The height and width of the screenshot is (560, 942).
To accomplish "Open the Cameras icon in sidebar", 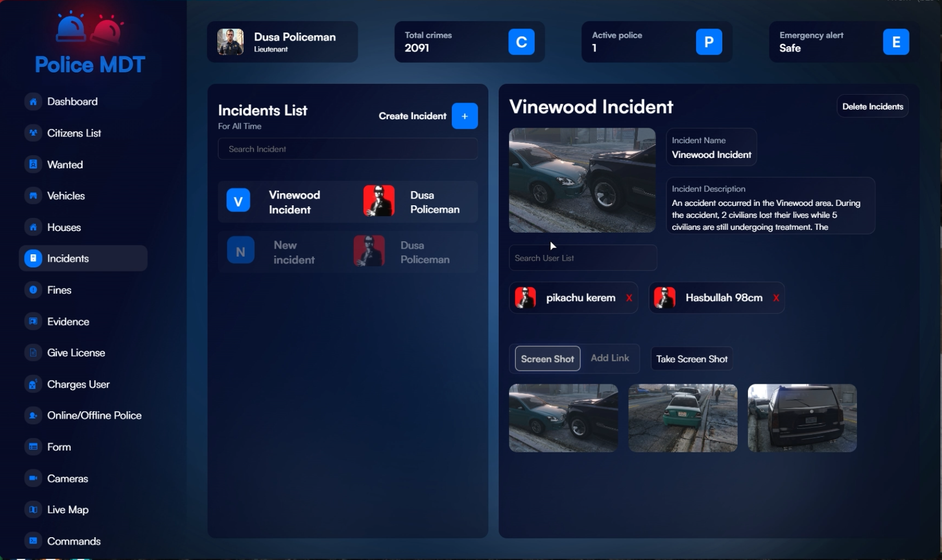I will 33,478.
